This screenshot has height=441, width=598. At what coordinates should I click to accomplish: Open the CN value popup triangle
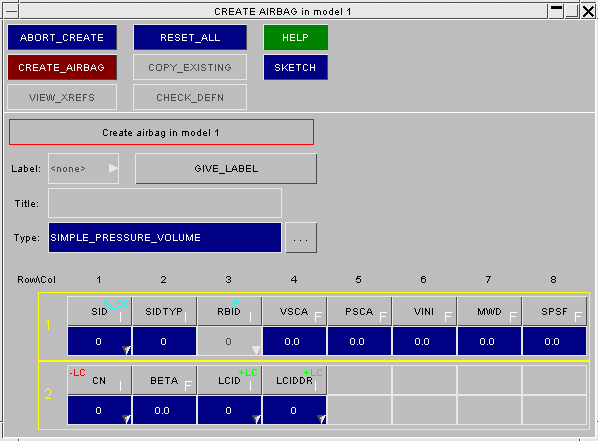coord(126,419)
